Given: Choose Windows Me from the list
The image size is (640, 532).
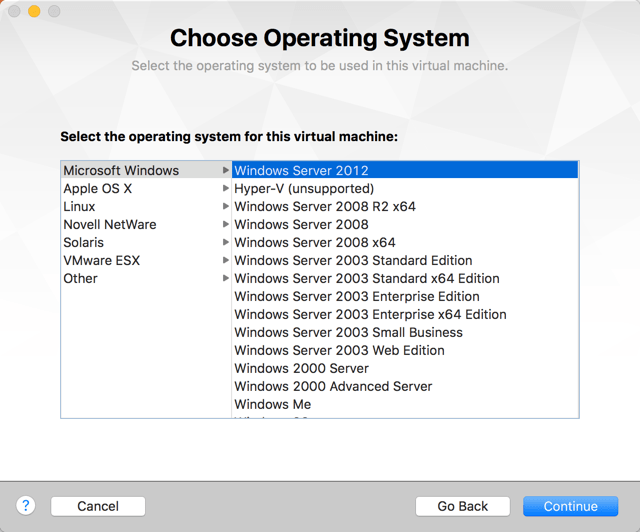Looking at the screenshot, I should [x=273, y=405].
